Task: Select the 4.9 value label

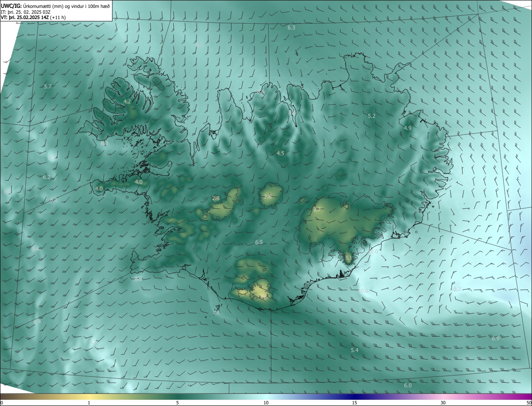Action: click(408, 128)
